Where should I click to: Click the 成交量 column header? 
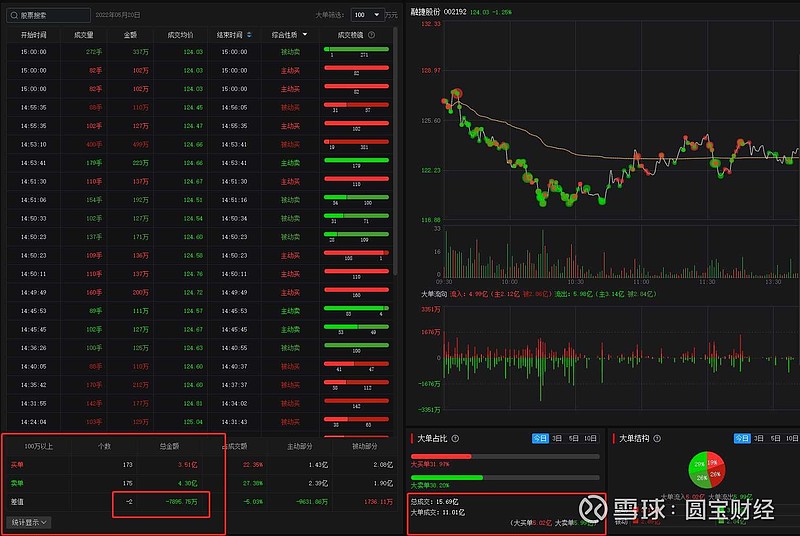84,35
